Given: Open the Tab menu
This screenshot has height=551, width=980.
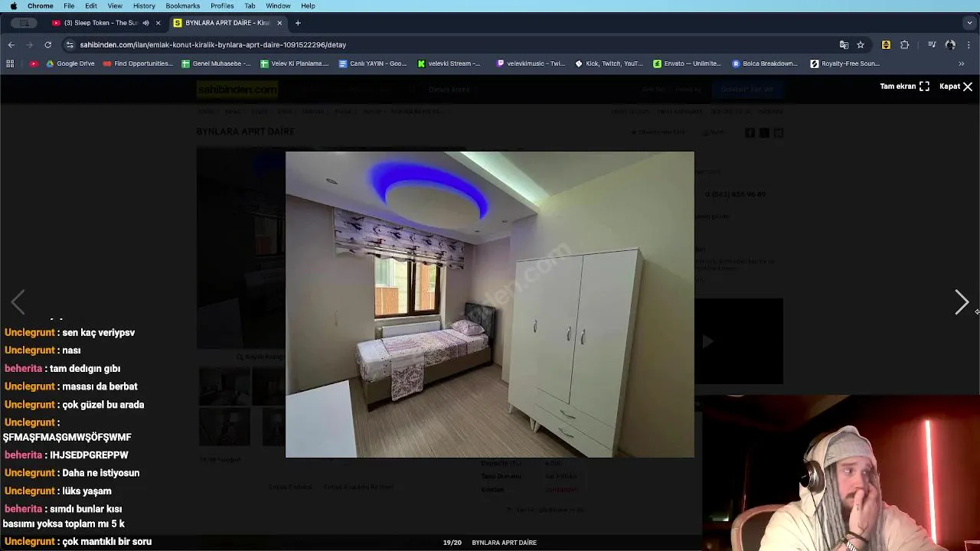Looking at the screenshot, I should tap(250, 6).
